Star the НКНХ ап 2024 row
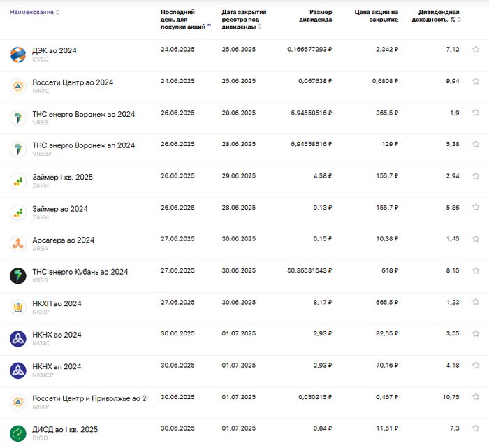The height and width of the screenshot is (448, 489). point(476,366)
